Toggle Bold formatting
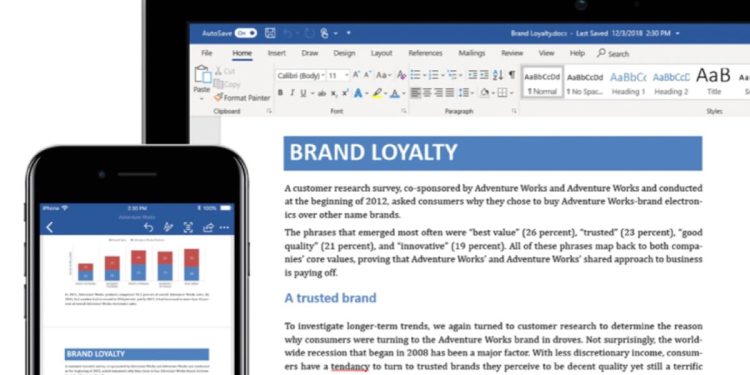The height and width of the screenshot is (375, 750). 280,93
